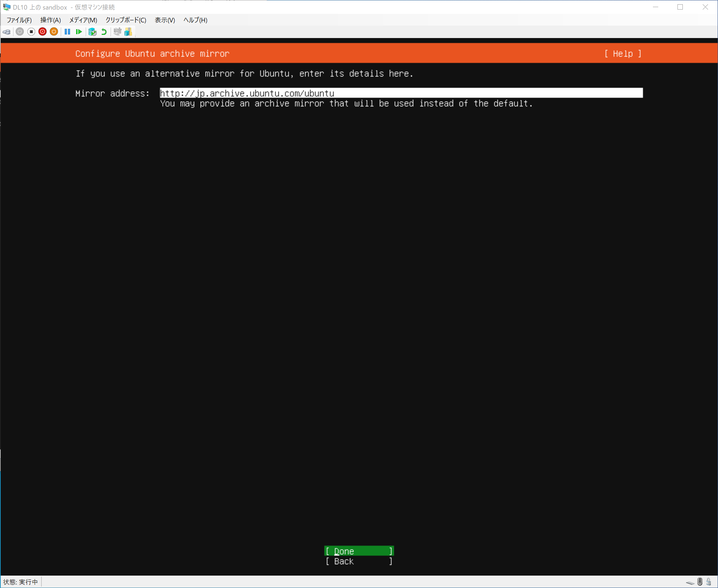Open the クリップボード(C) menu

[126, 20]
